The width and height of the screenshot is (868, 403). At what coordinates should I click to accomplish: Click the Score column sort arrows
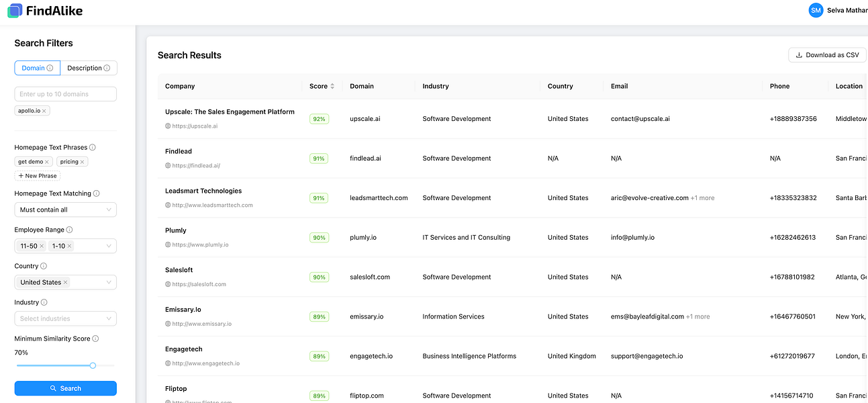coord(332,86)
